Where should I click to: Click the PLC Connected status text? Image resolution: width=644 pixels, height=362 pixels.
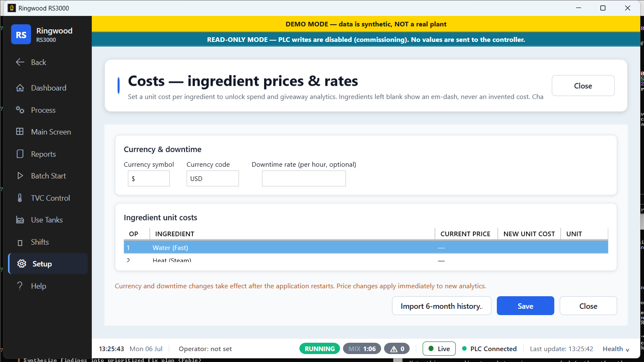click(x=493, y=349)
